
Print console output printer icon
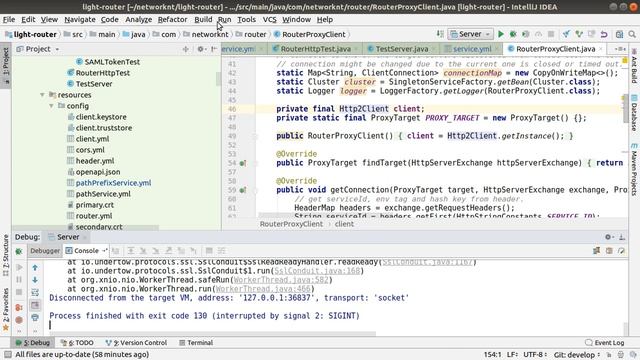tap(35, 318)
